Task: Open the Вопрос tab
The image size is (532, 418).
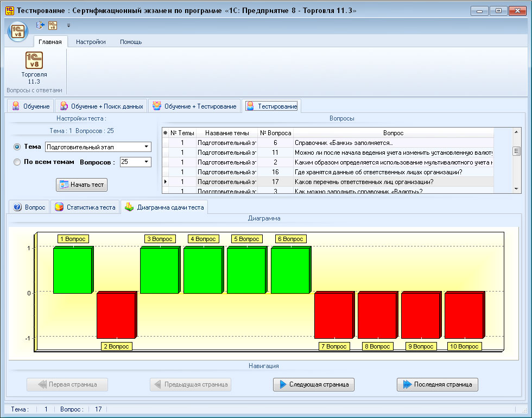Action: point(30,207)
